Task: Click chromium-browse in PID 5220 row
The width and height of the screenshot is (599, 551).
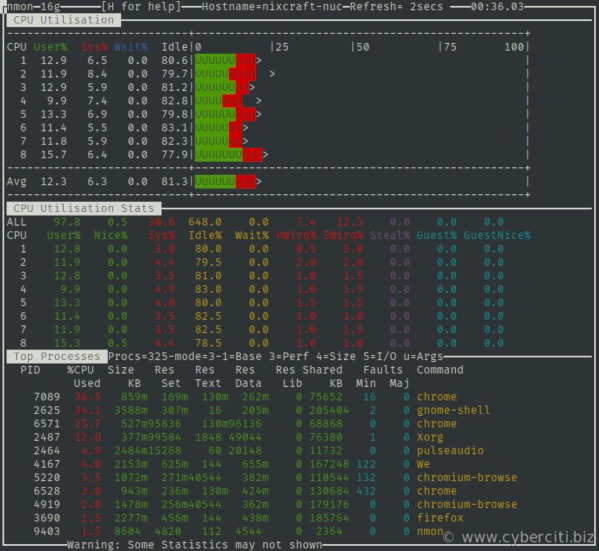Action: (x=467, y=478)
